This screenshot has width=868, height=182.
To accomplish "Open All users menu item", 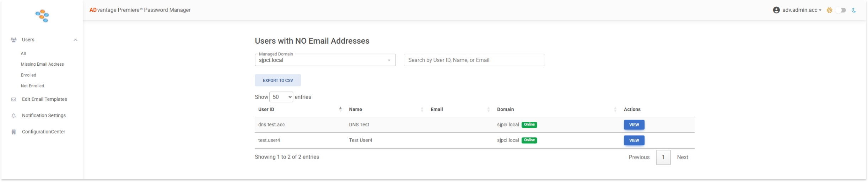I will click(23, 54).
